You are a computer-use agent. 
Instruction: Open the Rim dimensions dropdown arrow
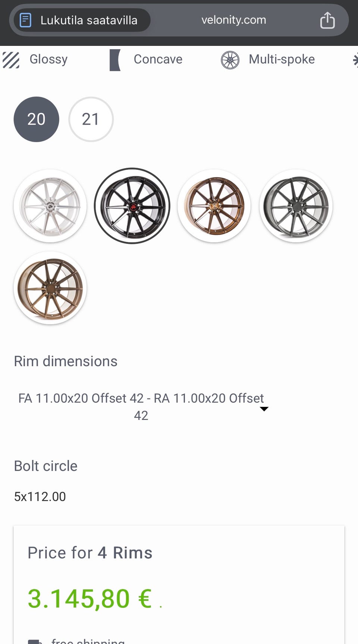pyautogui.click(x=264, y=409)
